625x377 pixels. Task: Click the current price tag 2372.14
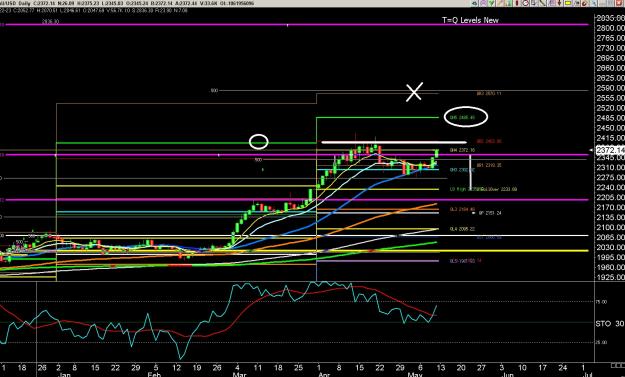pyautogui.click(x=610, y=150)
